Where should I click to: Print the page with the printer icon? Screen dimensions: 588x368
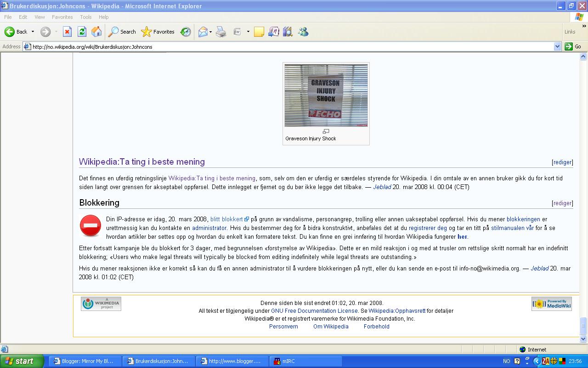221,32
